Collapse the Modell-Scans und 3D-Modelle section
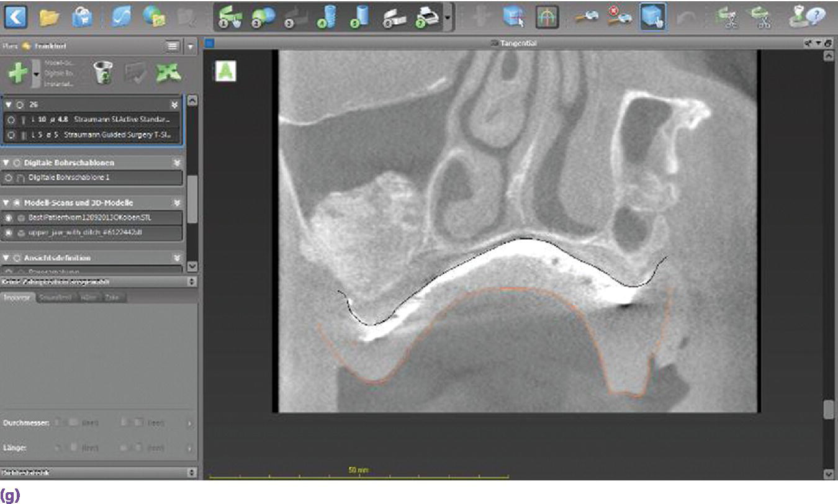This screenshot has width=838, height=504. 7,203
